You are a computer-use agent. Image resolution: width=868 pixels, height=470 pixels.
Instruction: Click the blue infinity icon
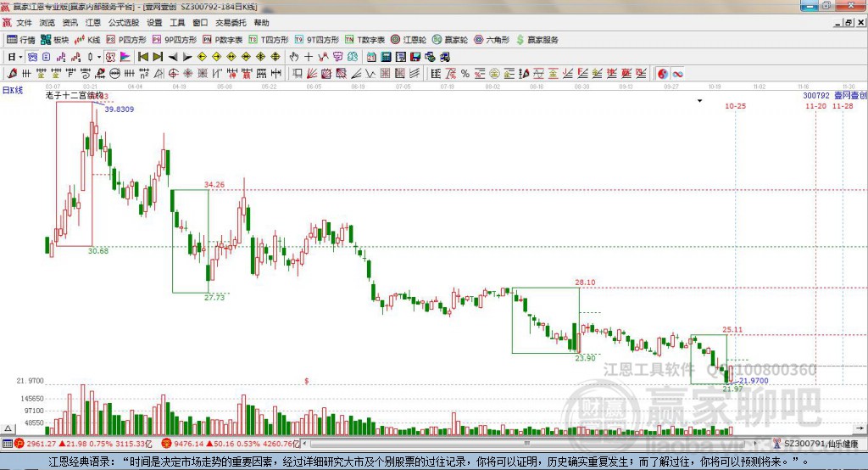coord(677,73)
